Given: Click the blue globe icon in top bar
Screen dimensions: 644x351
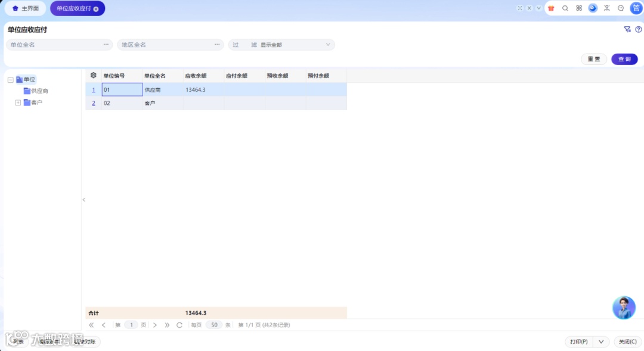Looking at the screenshot, I should [593, 8].
